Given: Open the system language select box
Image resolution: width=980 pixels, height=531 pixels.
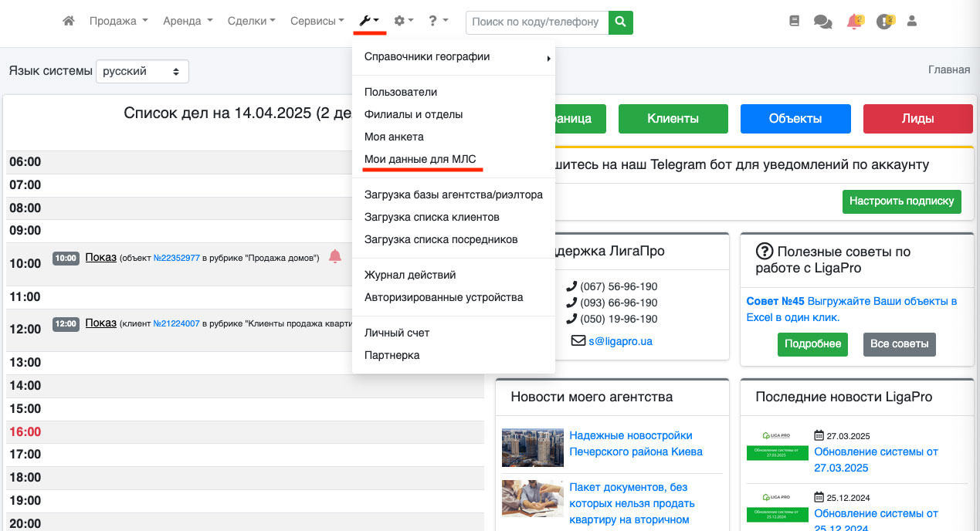Looking at the screenshot, I should [x=142, y=71].
